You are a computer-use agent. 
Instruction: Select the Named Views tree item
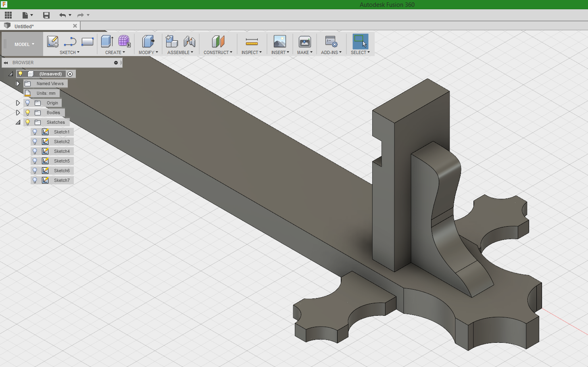pos(50,83)
